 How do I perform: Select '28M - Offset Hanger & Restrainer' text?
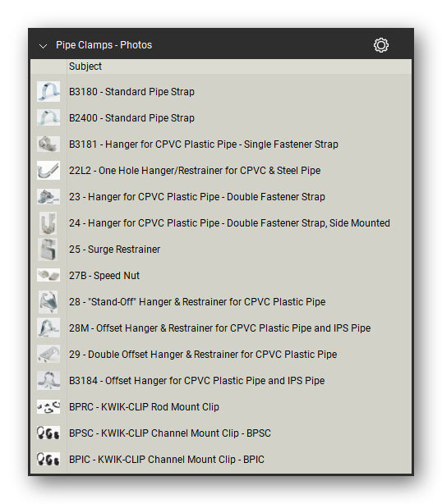(x=219, y=328)
